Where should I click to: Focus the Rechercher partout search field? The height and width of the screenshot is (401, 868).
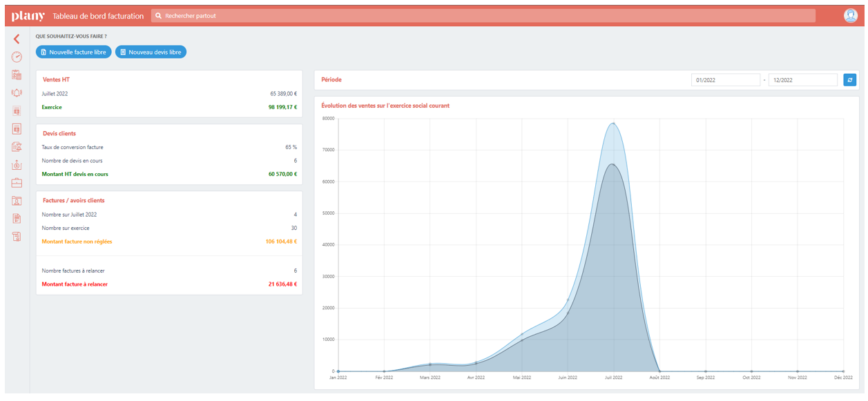point(483,16)
